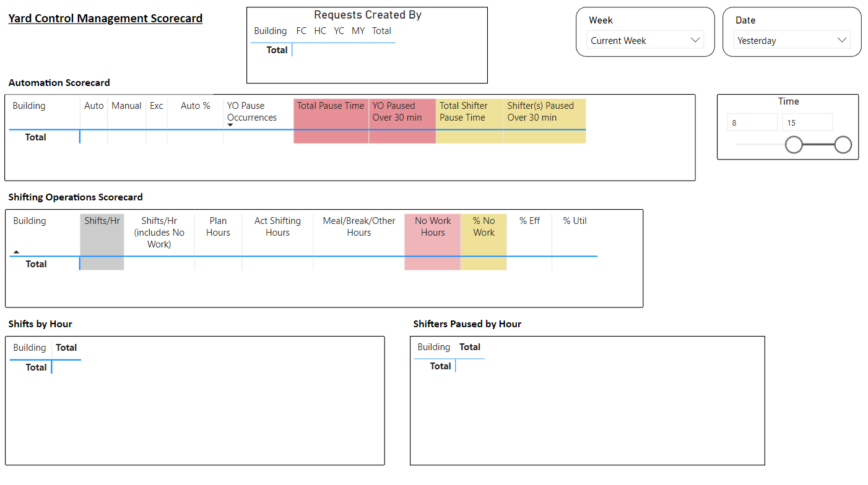Select the Total Shifter Pause Time header
This screenshot has width=868, height=485.
(464, 111)
